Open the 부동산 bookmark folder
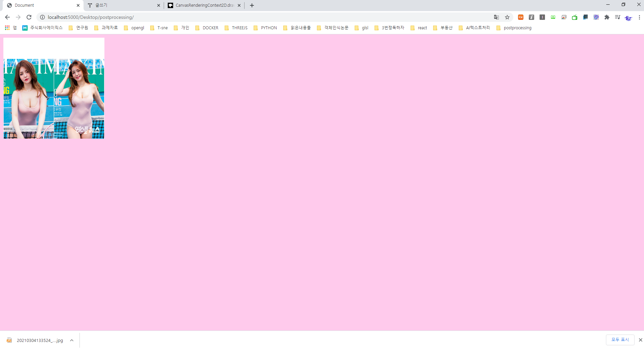The height and width of the screenshot is (349, 644). [x=443, y=28]
